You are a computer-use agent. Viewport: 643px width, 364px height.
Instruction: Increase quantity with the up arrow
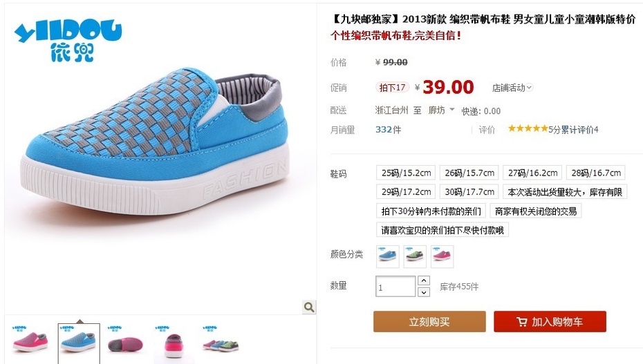(x=424, y=280)
